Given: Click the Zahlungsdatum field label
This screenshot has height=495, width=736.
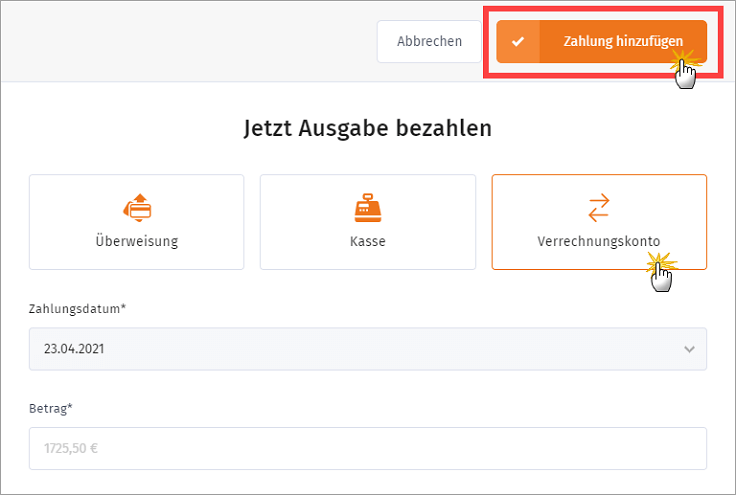Looking at the screenshot, I should coord(78,309).
